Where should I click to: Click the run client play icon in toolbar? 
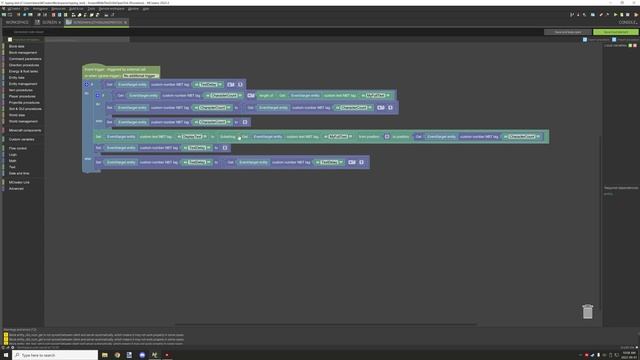pyautogui.click(x=616, y=15)
